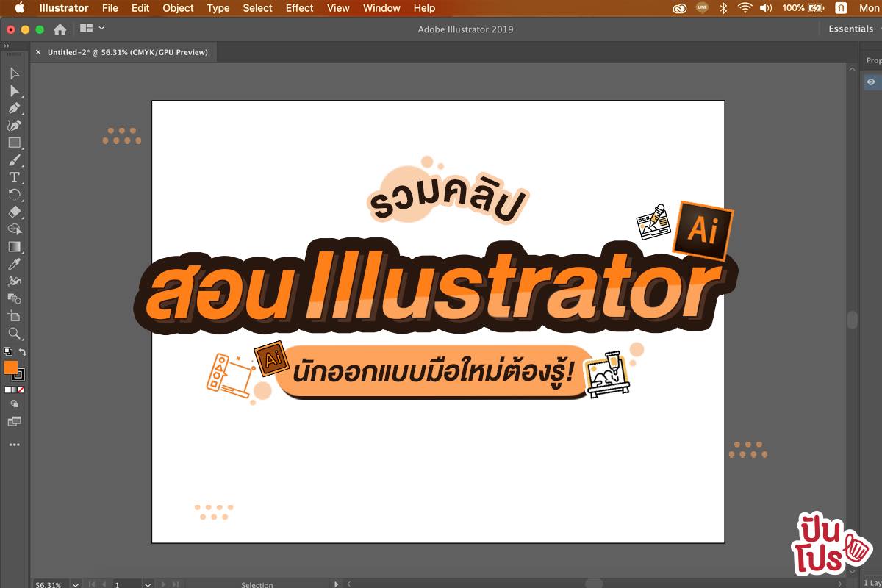
Task: Go to the next artboard
Action: [x=162, y=584]
